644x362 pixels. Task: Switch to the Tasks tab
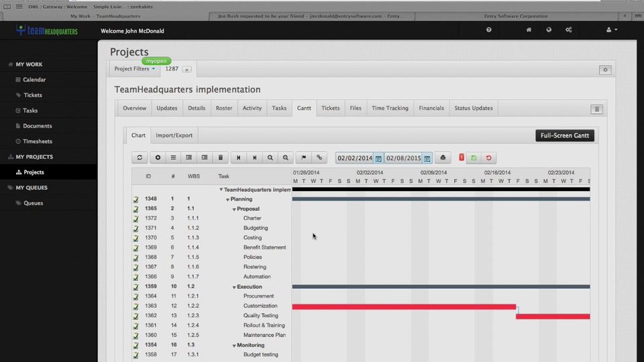pos(279,108)
